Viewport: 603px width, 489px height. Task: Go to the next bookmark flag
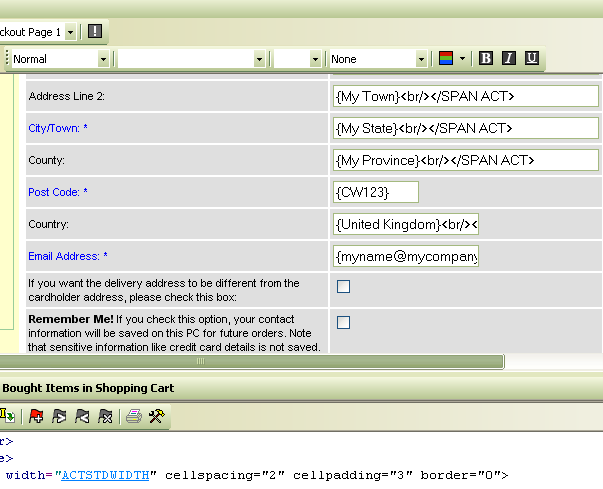point(59,416)
